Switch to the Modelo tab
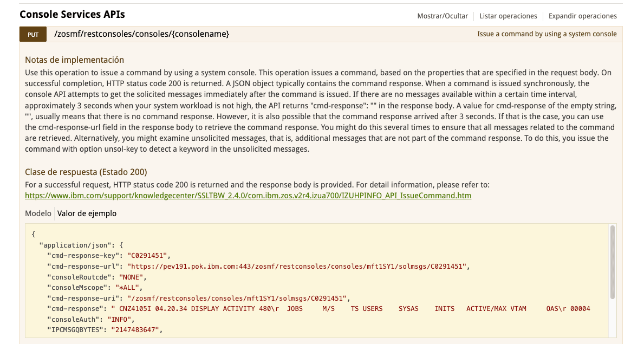This screenshot has width=644, height=344. tap(38, 213)
